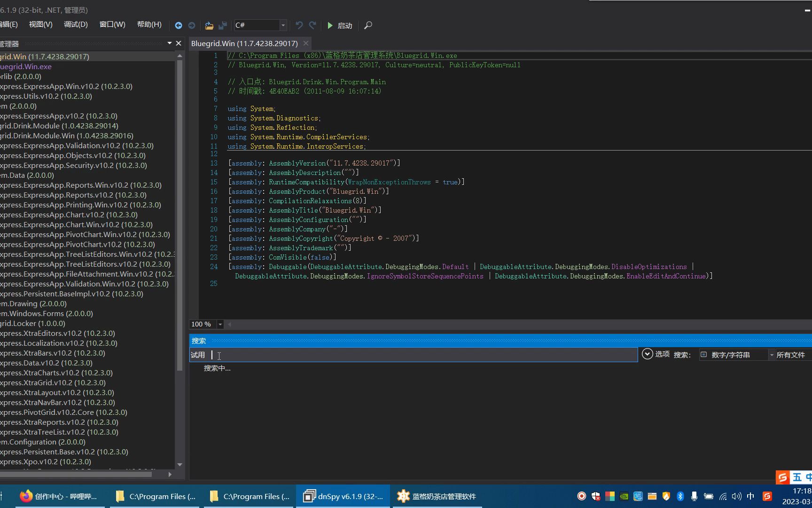Switch to 蓝格奶茶店管理软件 taskbar window

tap(437, 496)
